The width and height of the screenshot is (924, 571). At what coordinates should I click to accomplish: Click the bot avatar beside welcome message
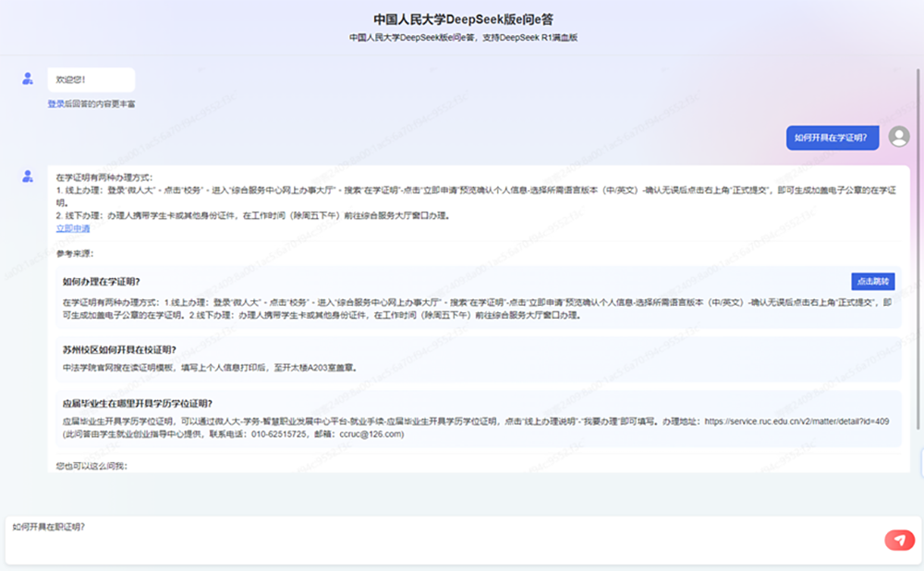pyautogui.click(x=28, y=79)
